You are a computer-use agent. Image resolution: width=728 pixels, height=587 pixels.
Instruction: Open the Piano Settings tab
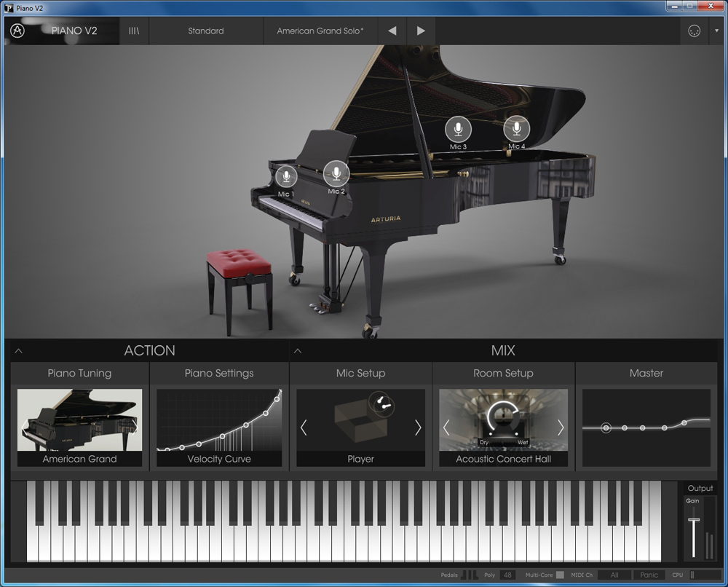point(219,373)
